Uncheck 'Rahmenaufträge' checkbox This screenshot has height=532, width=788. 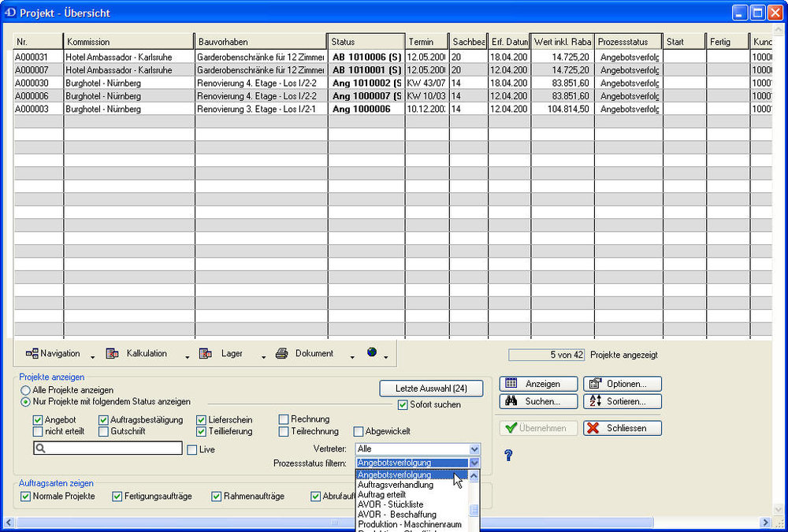[x=216, y=497]
